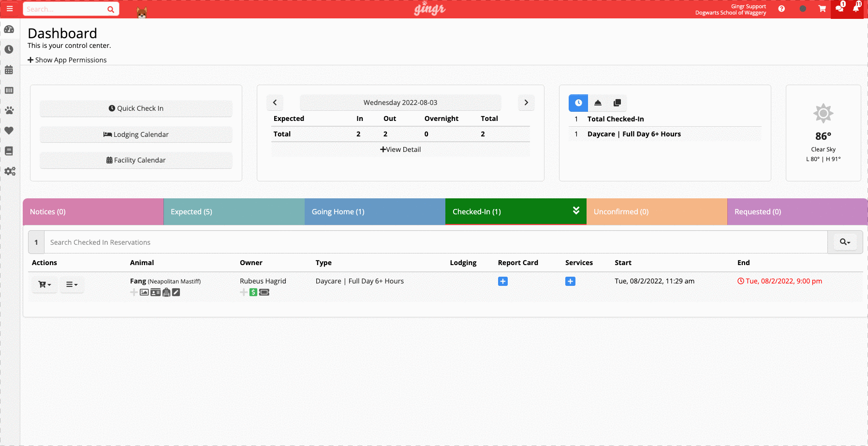Add a report card for Fang
The height and width of the screenshot is (446, 868).
503,282
